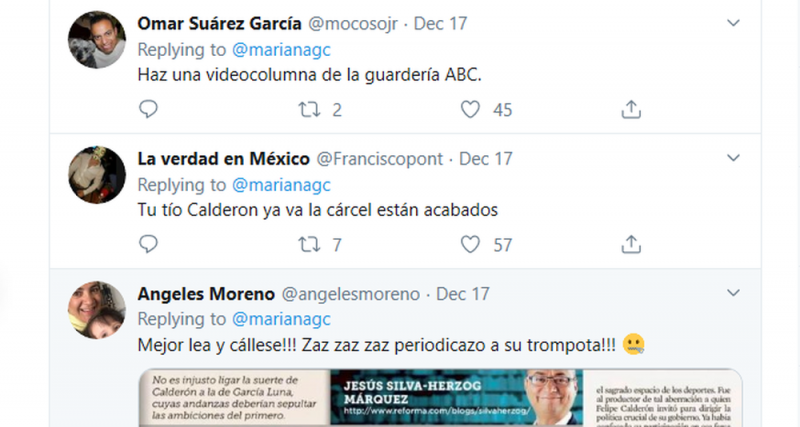The width and height of the screenshot is (800, 427).
Task: Open Angeles Moreno's avatar photo
Action: tap(97, 310)
